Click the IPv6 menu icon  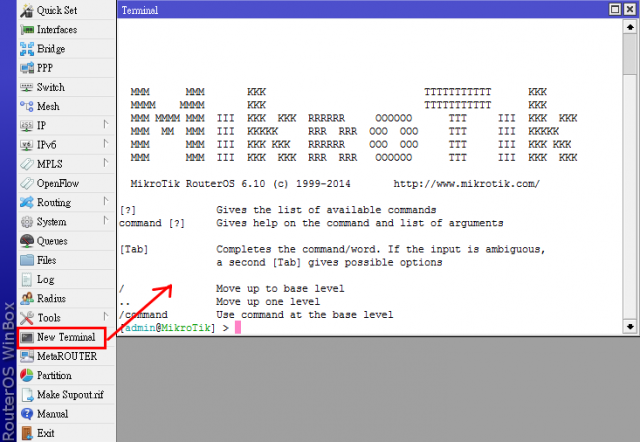click(27, 145)
